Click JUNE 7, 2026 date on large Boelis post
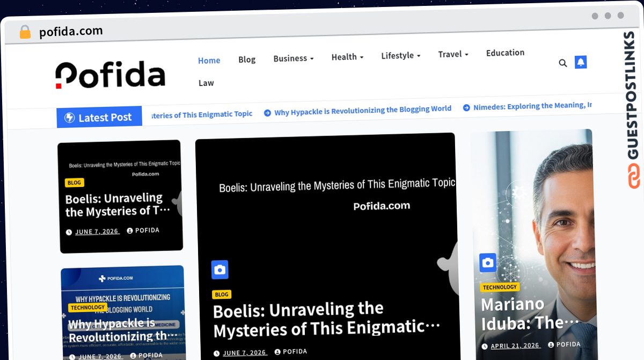 [x=245, y=352]
